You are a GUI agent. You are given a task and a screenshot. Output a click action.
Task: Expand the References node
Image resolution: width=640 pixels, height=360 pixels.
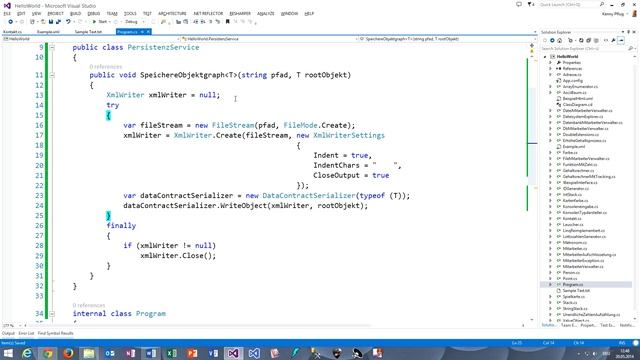(x=550, y=69)
